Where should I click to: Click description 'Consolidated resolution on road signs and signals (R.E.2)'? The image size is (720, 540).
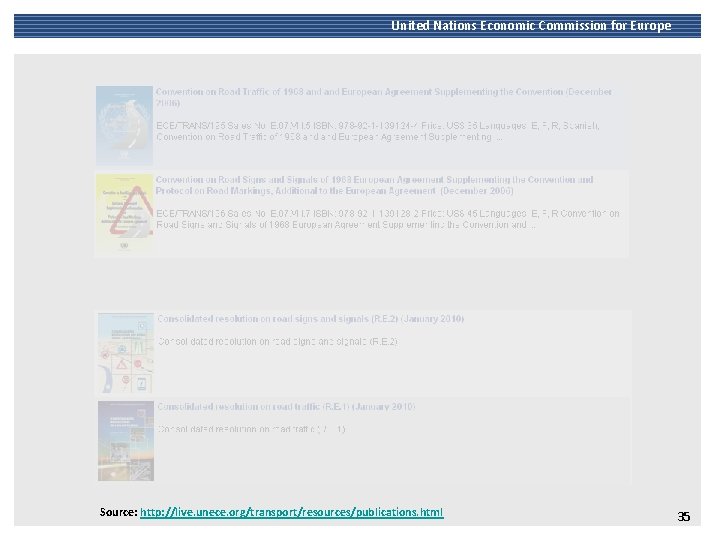[x=278, y=342]
